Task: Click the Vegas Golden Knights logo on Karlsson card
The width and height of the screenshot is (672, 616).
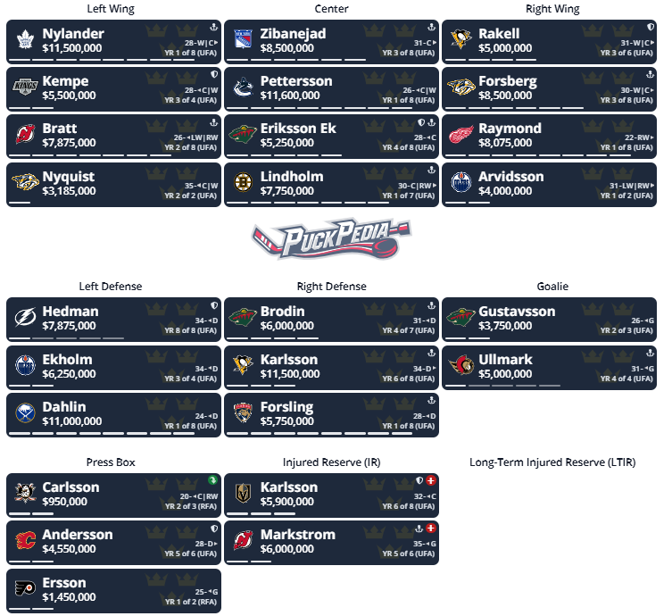Action: pyautogui.click(x=243, y=493)
